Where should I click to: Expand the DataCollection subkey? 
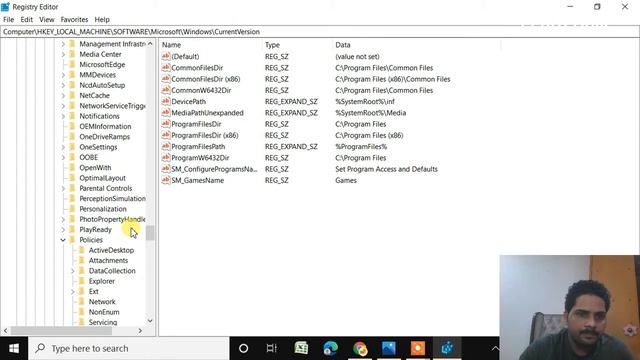click(73, 271)
